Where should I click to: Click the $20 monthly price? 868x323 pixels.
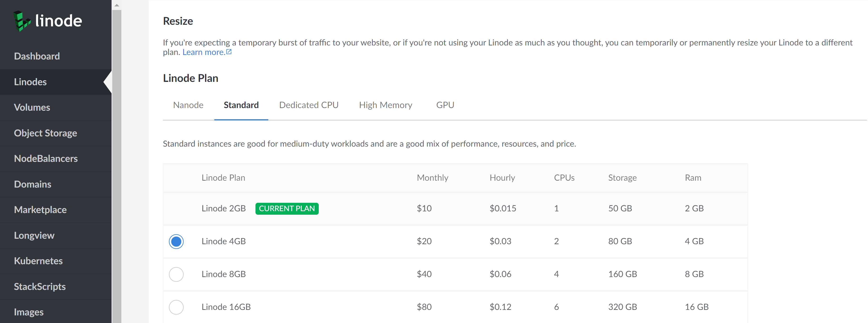coord(424,241)
